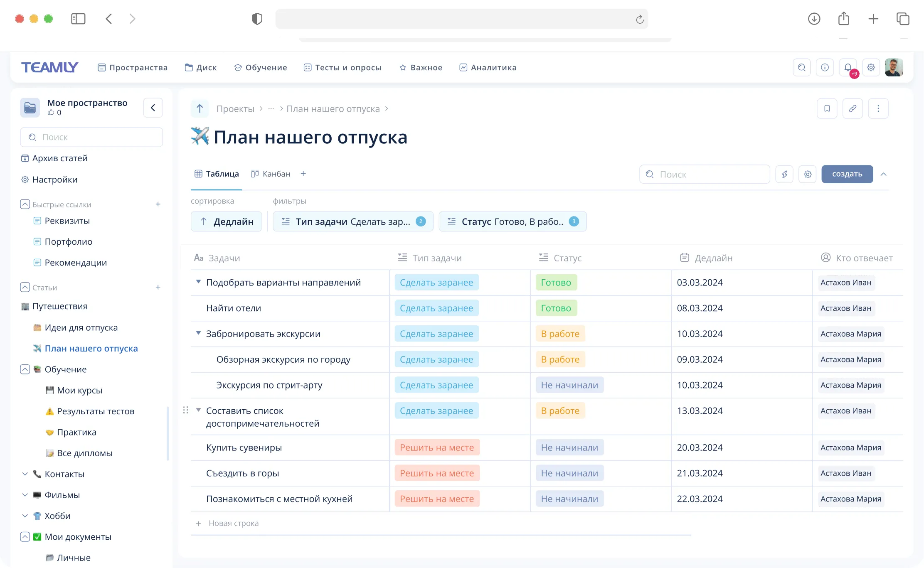Open automation lightning icon next to table search
Image resolution: width=924 pixels, height=568 pixels.
pos(784,174)
